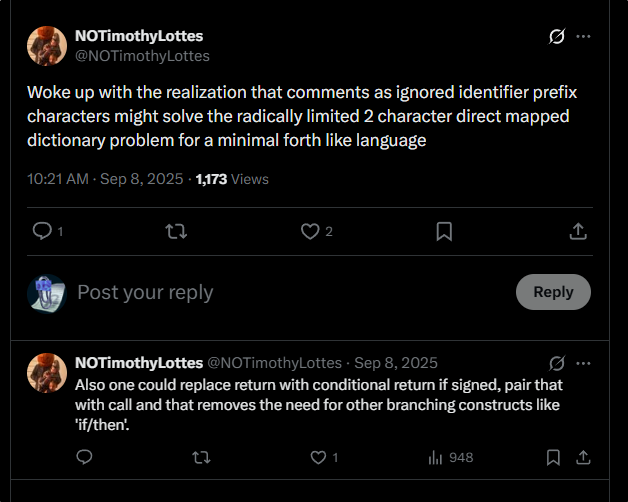Expand more options on the reply post
Image resolution: width=628 pixels, height=502 pixels.
584,363
